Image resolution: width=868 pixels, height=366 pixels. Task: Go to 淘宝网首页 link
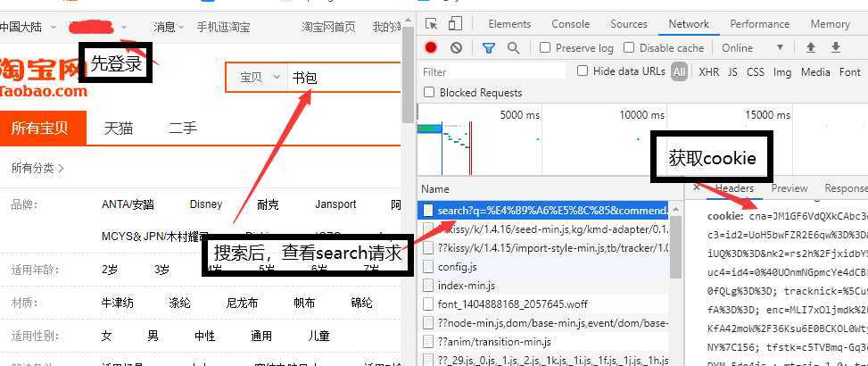(328, 27)
